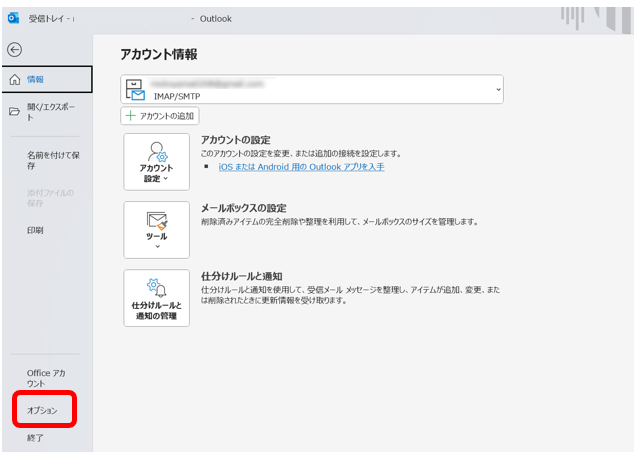Click the メールボックスの設定 heading text
The width and height of the screenshot is (639, 454).
[243, 208]
